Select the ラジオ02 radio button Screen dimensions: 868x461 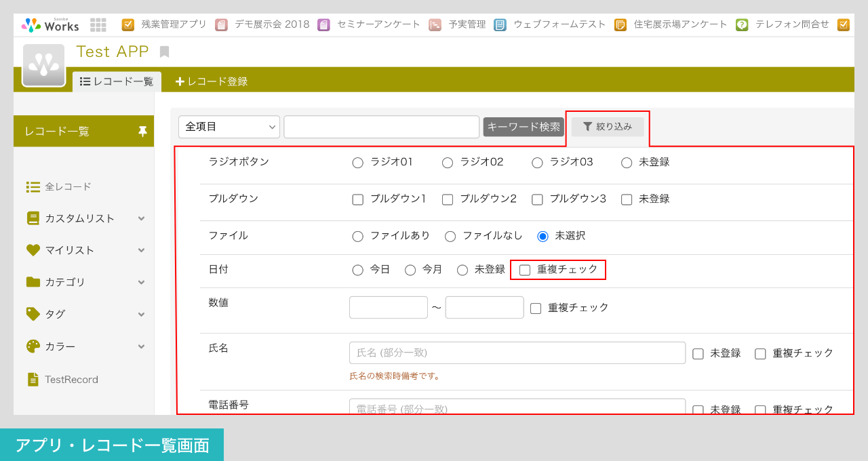(448, 163)
